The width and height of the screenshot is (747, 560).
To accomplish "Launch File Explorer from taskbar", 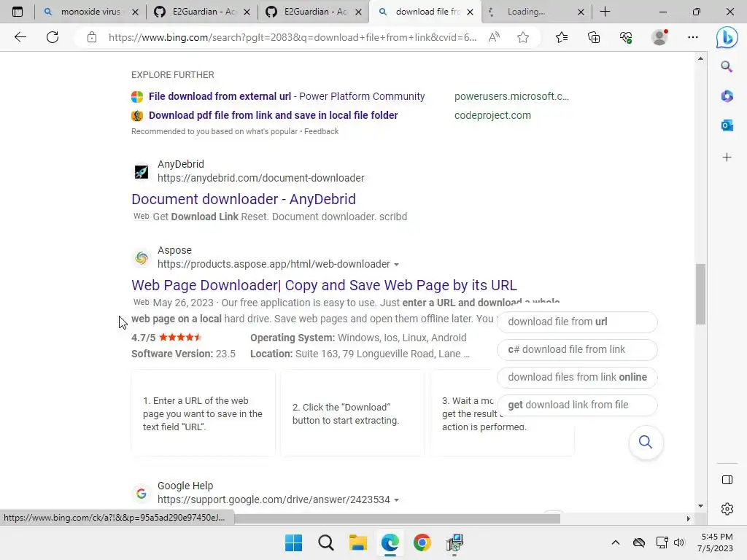I will (357, 542).
